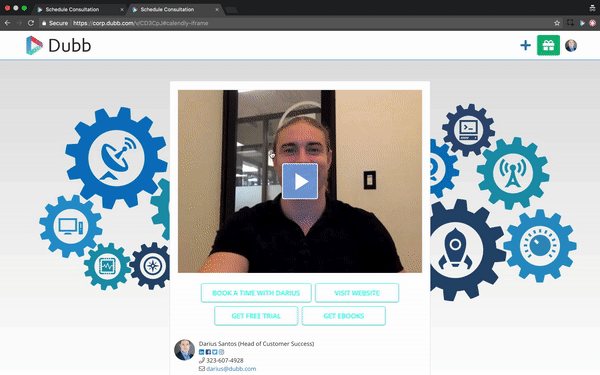Screen dimensions: 600x375
Task: Open the user avatar in page header
Action: tap(571, 46)
